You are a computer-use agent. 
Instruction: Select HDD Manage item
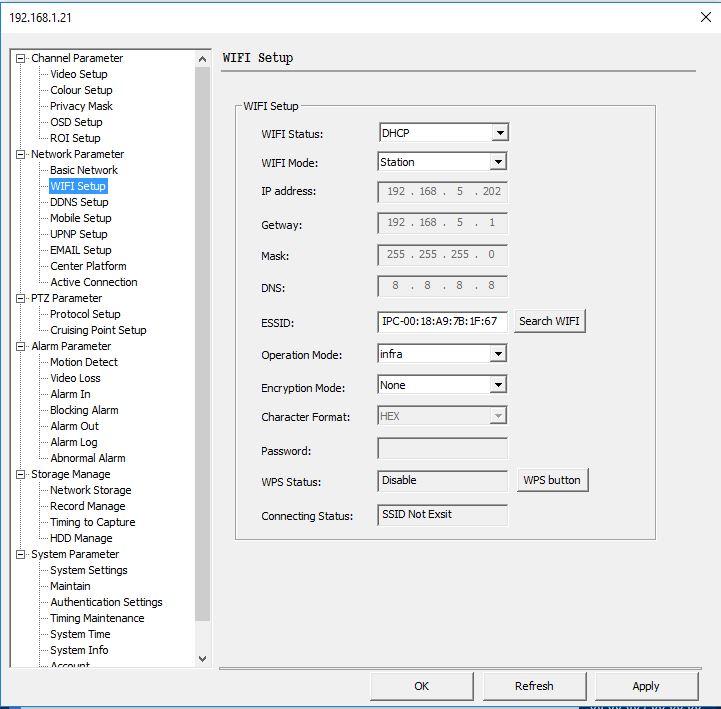(81, 538)
